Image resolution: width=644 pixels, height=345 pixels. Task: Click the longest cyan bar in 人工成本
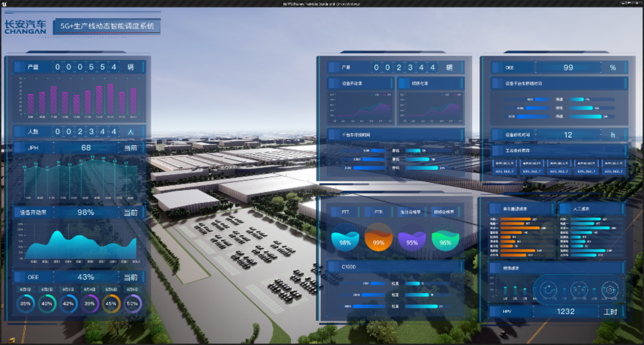(590, 228)
